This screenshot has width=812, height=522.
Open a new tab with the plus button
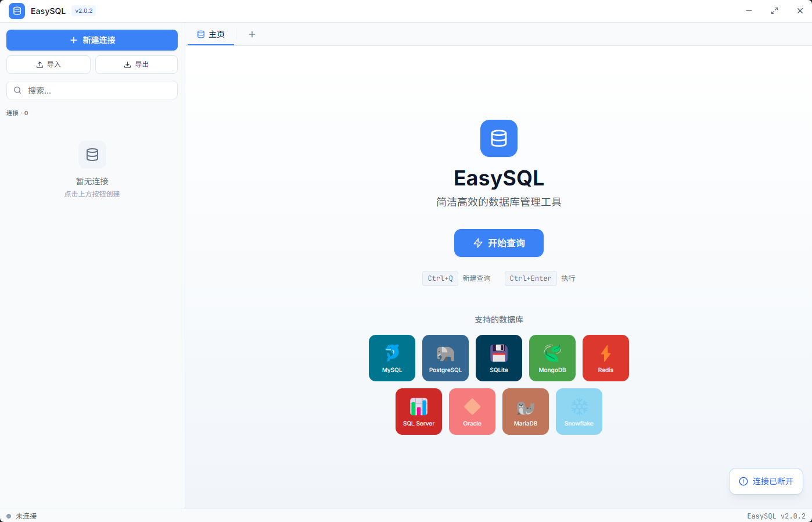251,34
